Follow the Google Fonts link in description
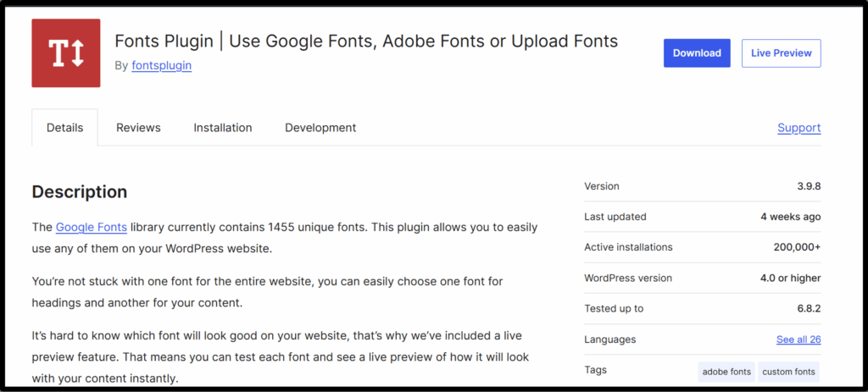 pos(92,227)
